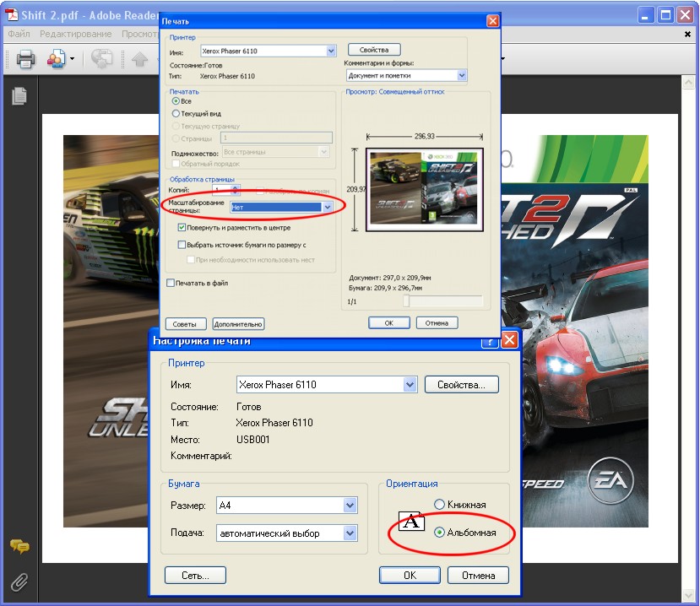Click Отмена in Настройка печати dialog
The image size is (700, 606).
point(478,576)
